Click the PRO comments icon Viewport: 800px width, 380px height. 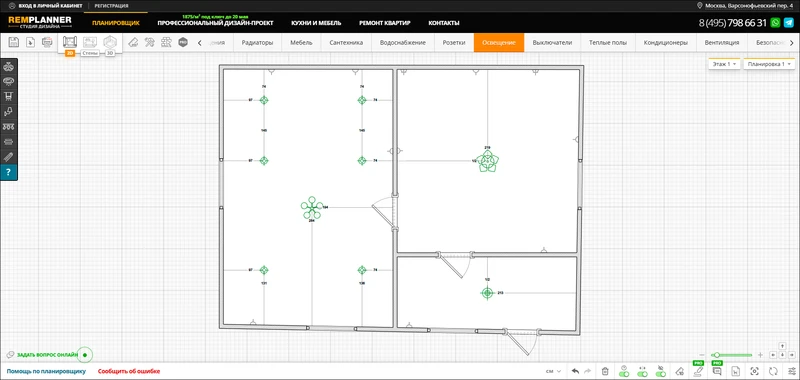[x=717, y=370]
